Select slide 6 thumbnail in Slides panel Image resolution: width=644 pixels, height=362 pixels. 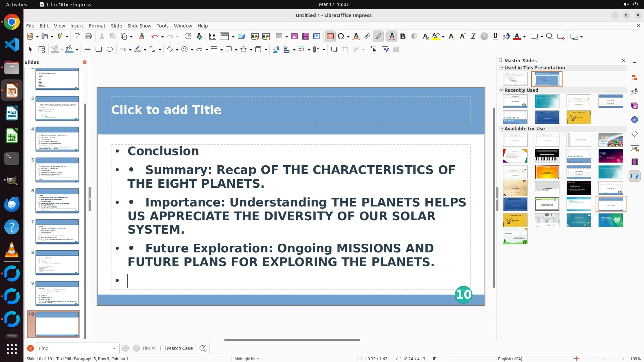click(57, 200)
